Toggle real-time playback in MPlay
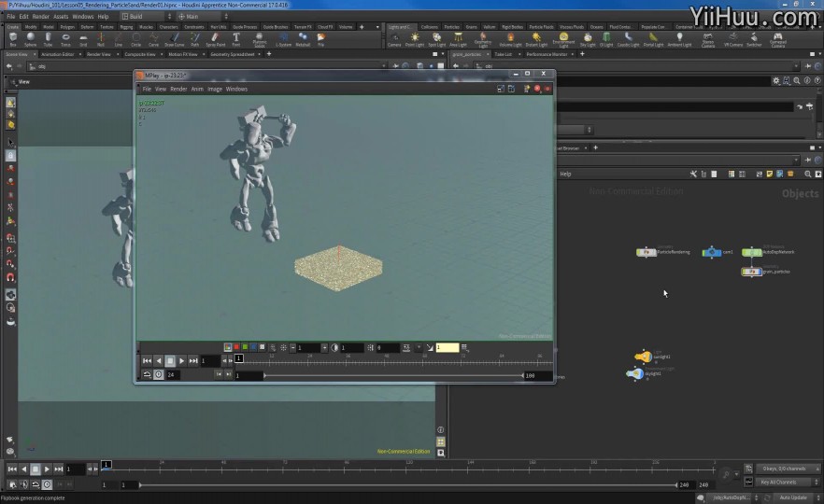The height and width of the screenshot is (504, 824). pos(159,374)
